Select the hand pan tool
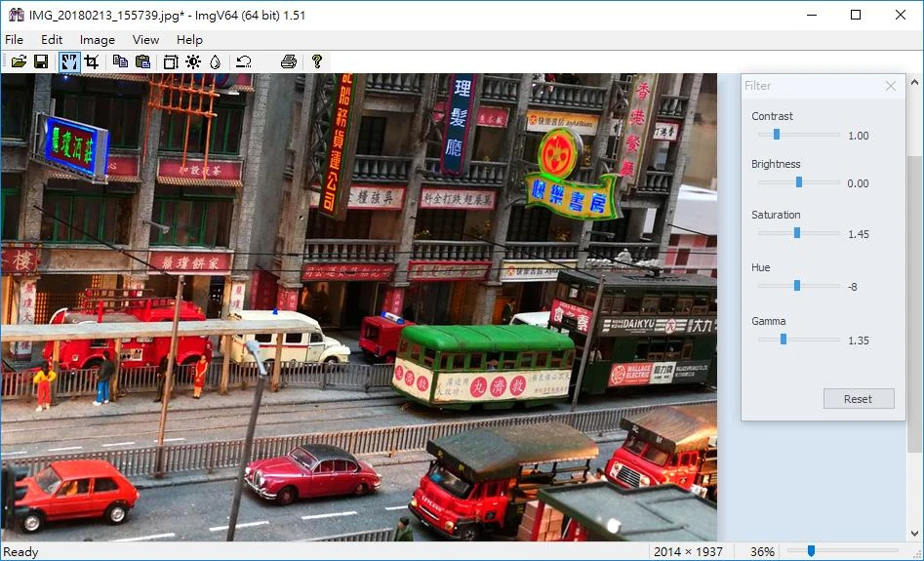This screenshot has width=924, height=561. [x=69, y=61]
